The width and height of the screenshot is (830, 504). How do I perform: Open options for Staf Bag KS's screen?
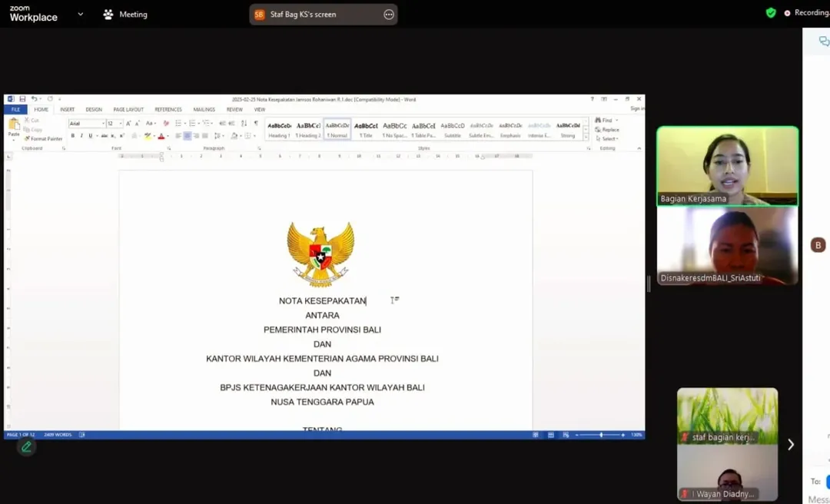tap(389, 15)
